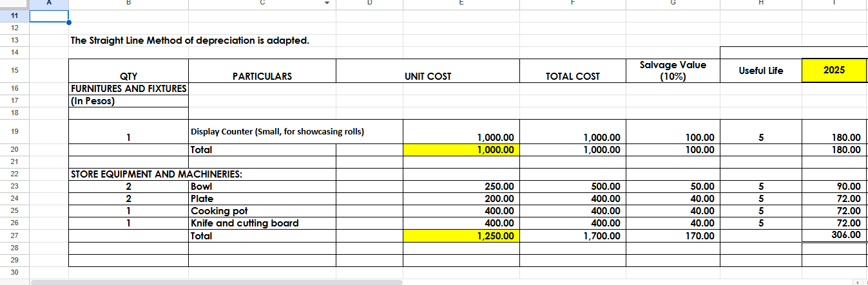Select quantity 2 in the Bowl row
Screen dimensions: 868x285
[x=128, y=187]
